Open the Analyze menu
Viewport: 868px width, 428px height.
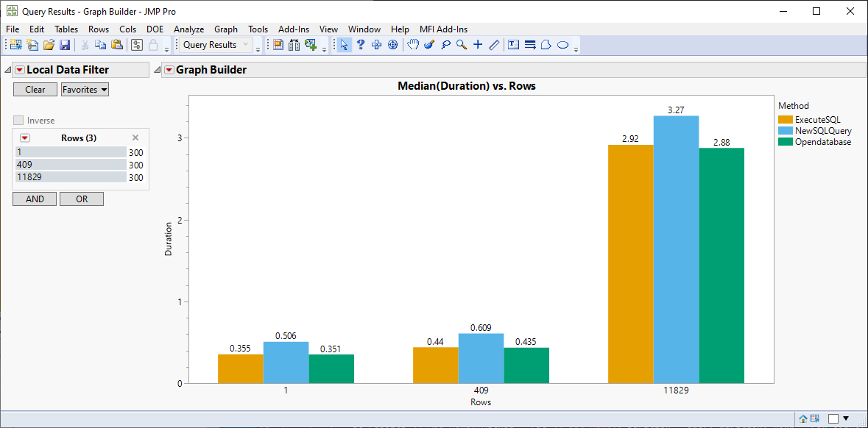188,29
